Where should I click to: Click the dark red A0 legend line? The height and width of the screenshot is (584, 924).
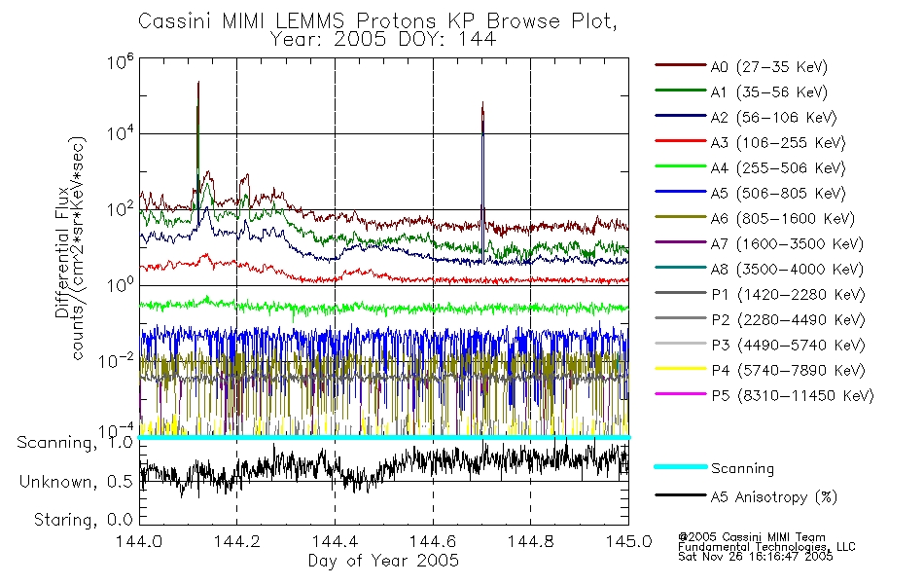[x=680, y=65]
